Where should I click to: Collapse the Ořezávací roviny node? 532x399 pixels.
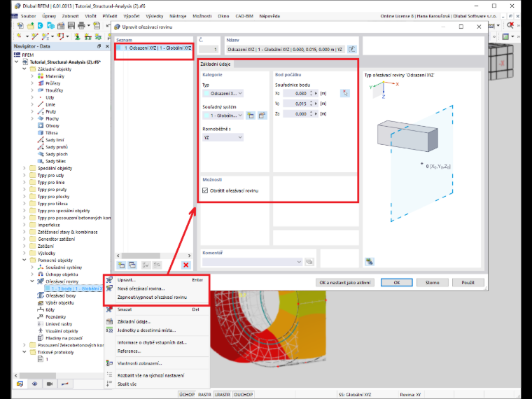[32, 281]
